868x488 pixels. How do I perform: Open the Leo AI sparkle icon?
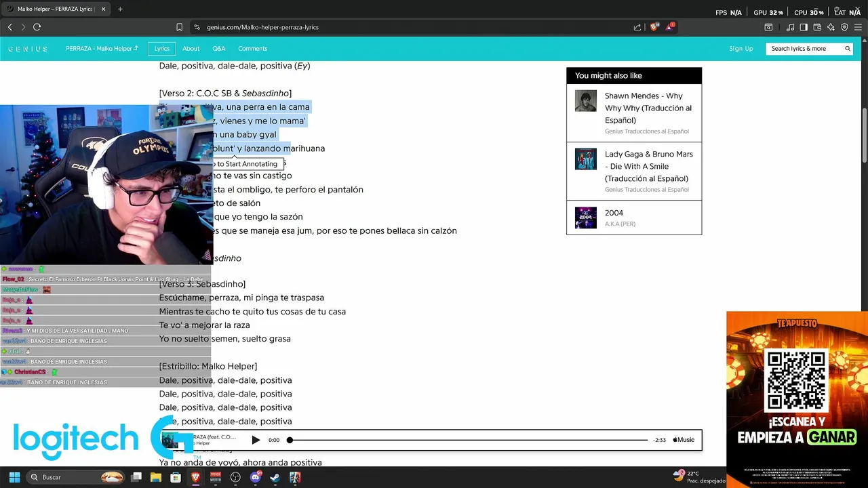click(x=831, y=27)
